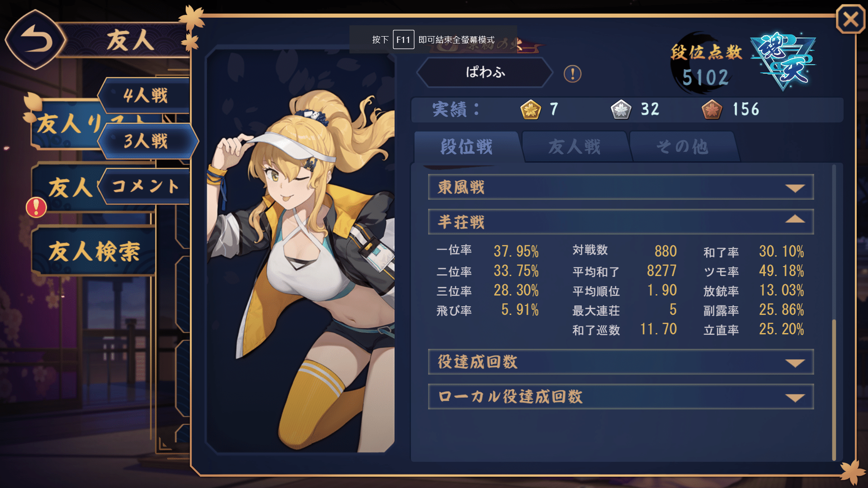Click the silver achievement medal icon
Screen dimensions: 868x488
coord(621,110)
